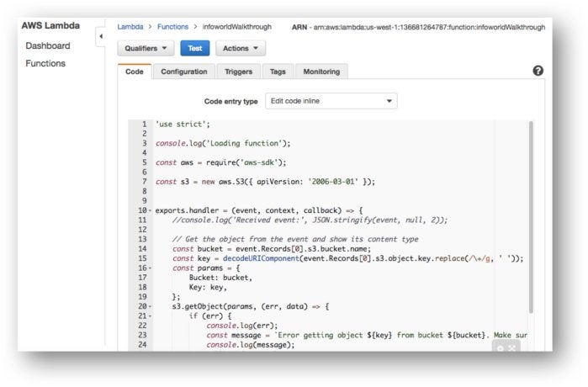Screen dimensions: 588x387
Task: Switch to the Triggers tab
Action: point(239,72)
